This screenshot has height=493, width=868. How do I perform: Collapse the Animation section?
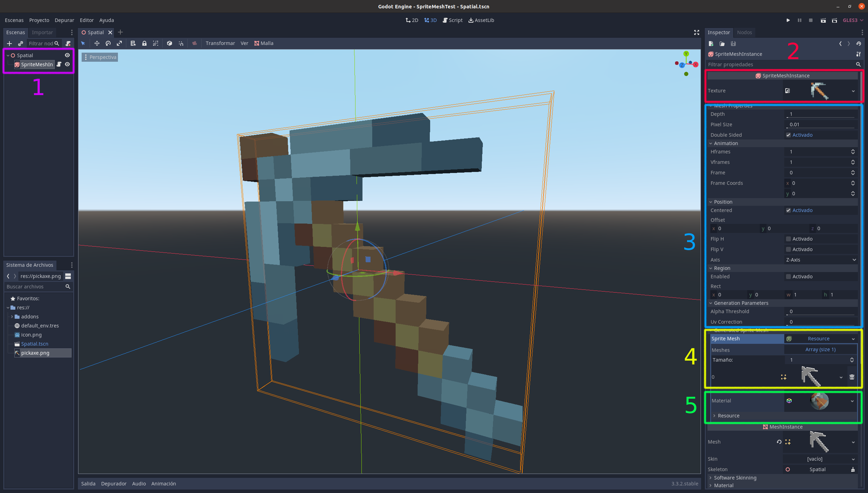click(x=725, y=143)
